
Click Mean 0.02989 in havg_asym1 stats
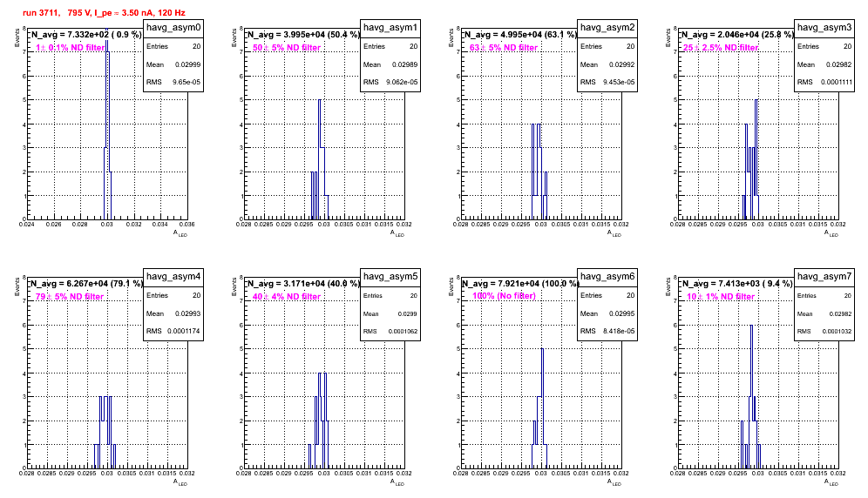[390, 64]
